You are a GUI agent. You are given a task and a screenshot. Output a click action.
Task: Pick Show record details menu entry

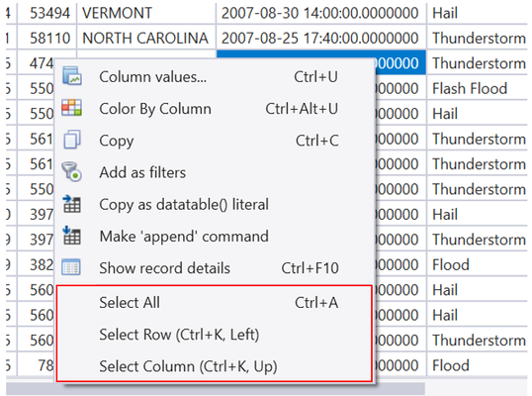(x=215, y=268)
